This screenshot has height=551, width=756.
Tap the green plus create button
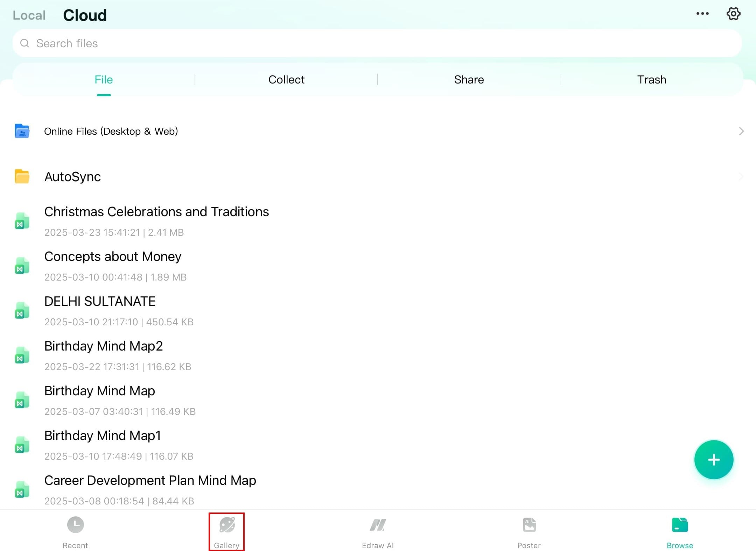(x=713, y=459)
